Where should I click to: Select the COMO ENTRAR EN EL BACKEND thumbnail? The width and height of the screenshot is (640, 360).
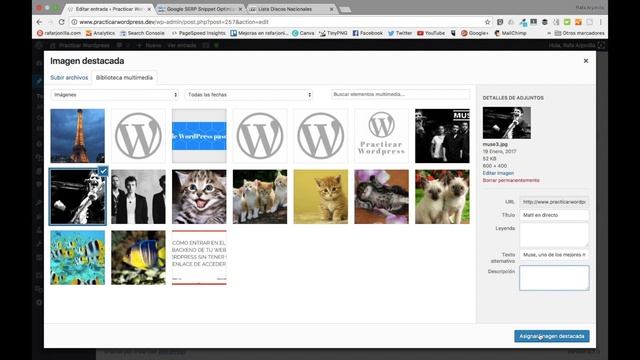[x=199, y=258]
